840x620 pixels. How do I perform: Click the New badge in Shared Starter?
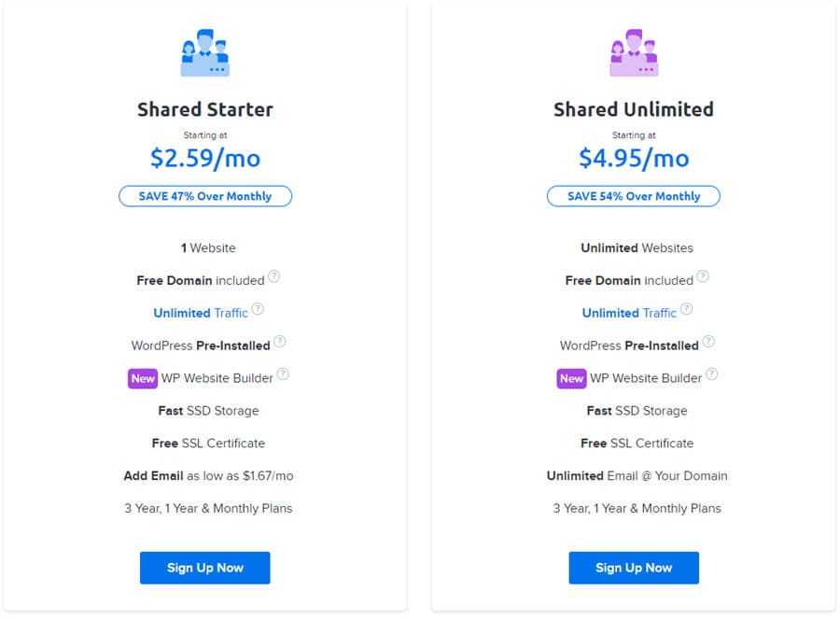tap(143, 378)
